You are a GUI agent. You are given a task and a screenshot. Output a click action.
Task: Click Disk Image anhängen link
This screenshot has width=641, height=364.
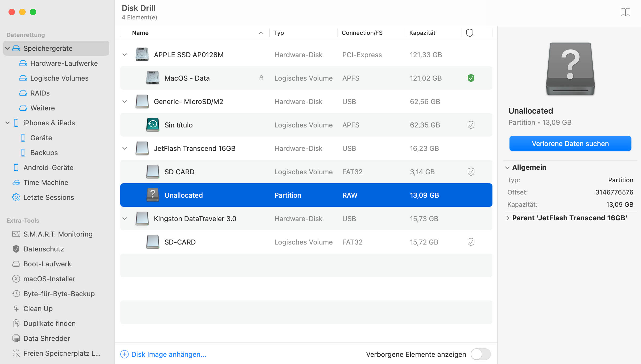pos(163,354)
